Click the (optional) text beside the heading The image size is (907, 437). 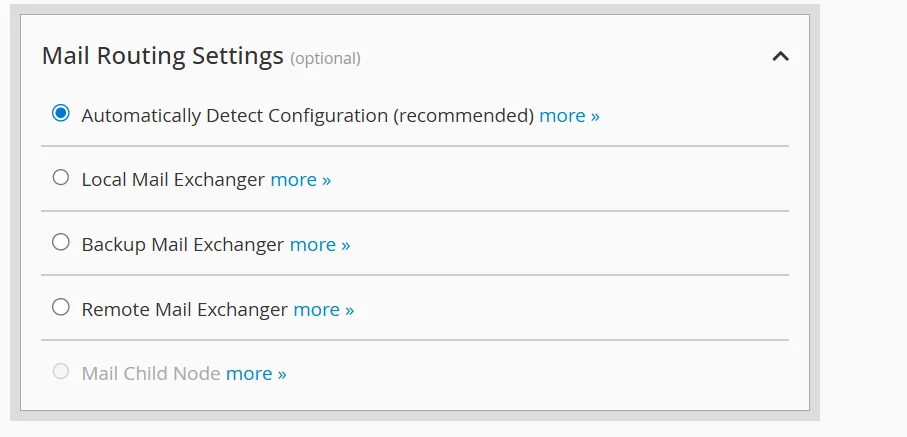(x=325, y=59)
